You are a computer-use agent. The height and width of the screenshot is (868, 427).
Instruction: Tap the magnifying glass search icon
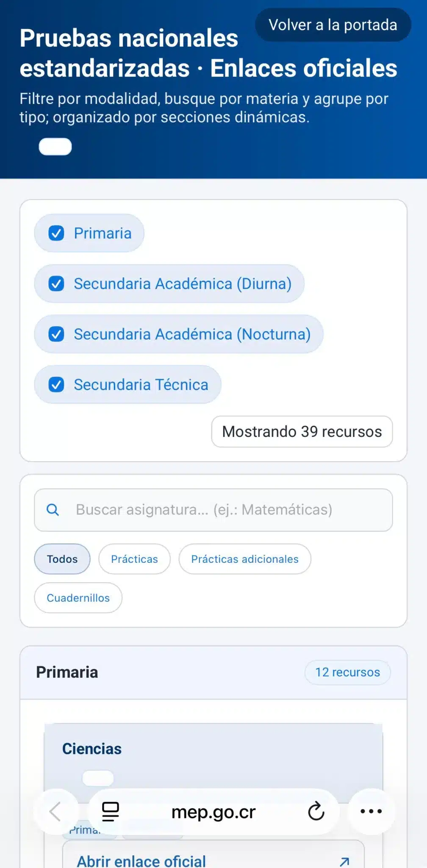coord(53,509)
